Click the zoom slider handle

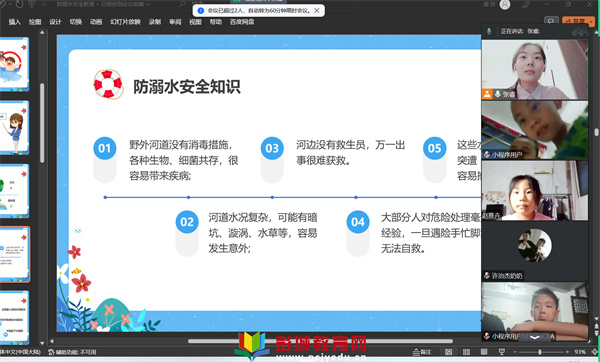pos(540,352)
